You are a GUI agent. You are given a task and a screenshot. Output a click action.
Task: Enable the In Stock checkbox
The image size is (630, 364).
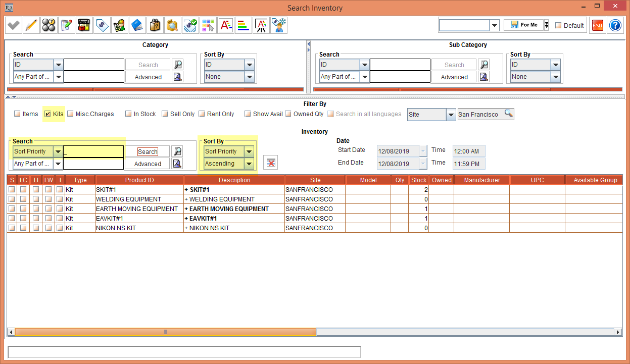pos(128,114)
